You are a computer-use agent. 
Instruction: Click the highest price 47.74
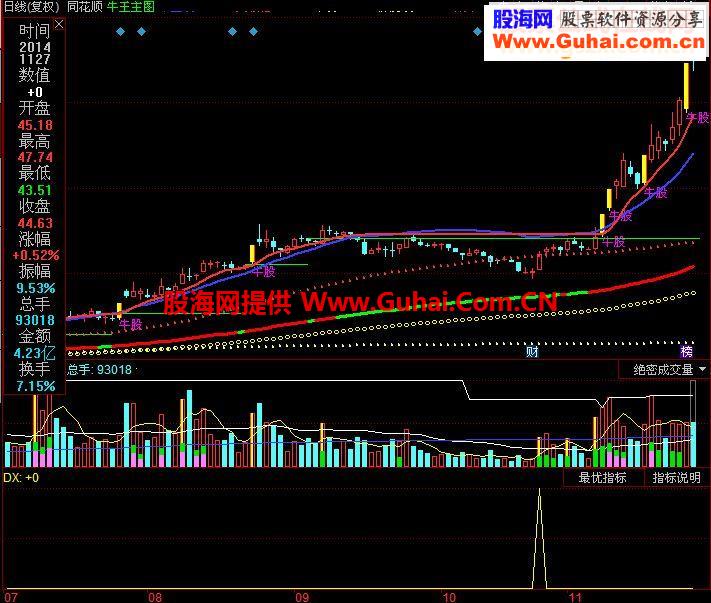(35, 157)
